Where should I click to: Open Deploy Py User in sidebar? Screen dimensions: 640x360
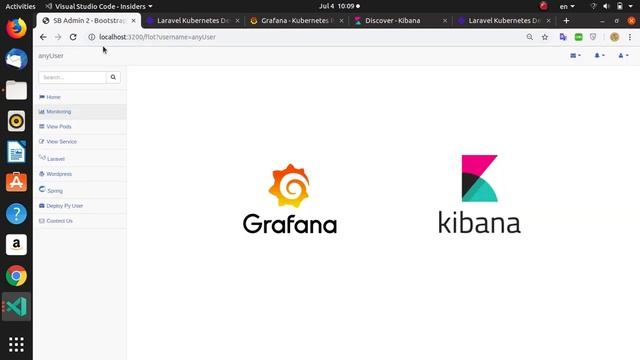pos(80,206)
